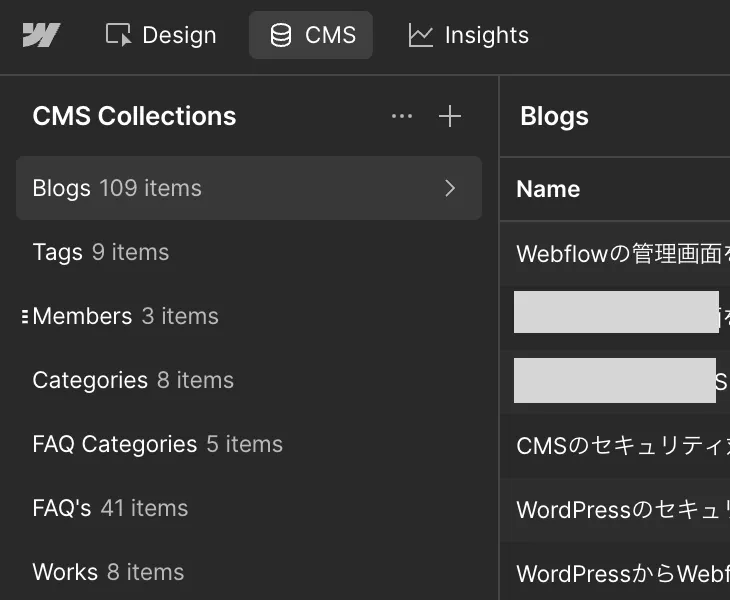Open the CMS tab
730x600 pixels.
pyautogui.click(x=311, y=35)
